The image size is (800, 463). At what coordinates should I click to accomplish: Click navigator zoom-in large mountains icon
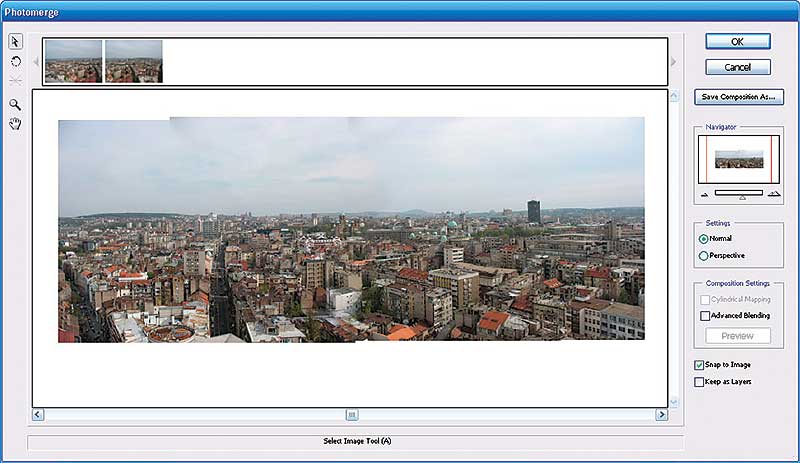click(774, 193)
